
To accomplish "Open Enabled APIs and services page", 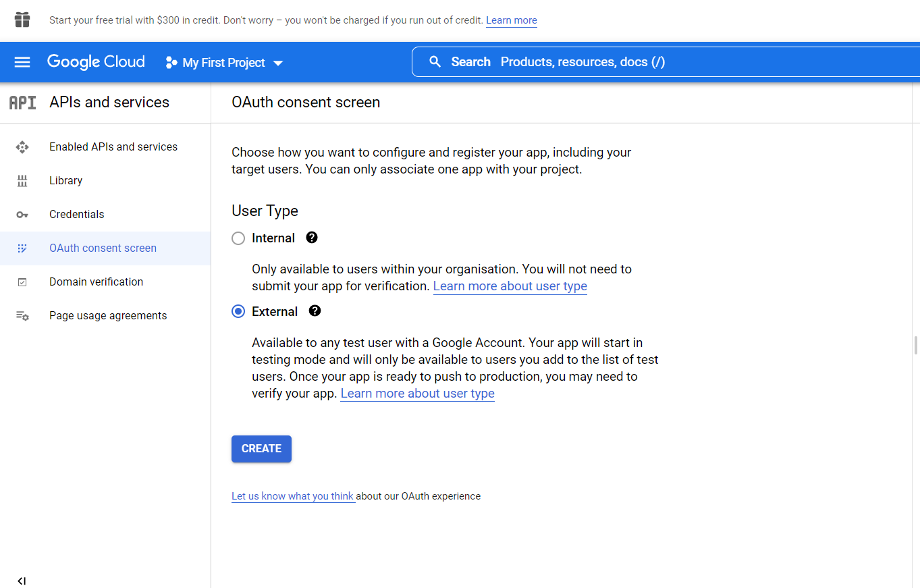I will [x=105, y=147].
